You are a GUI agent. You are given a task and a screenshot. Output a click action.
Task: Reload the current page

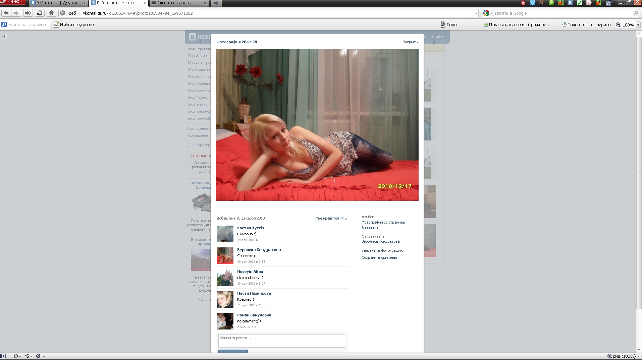click(x=40, y=13)
